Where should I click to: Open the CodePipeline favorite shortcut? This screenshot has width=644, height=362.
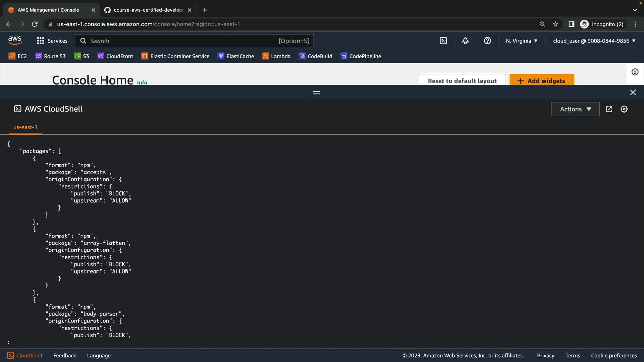click(x=361, y=56)
